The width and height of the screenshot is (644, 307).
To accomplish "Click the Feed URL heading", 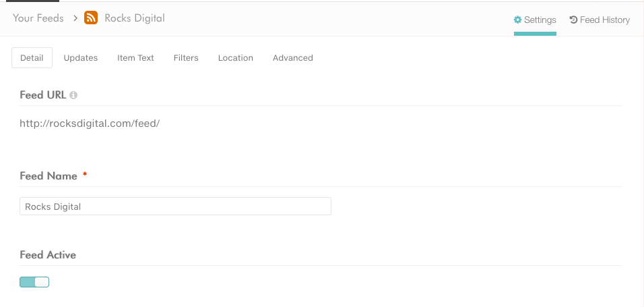I will pos(42,95).
